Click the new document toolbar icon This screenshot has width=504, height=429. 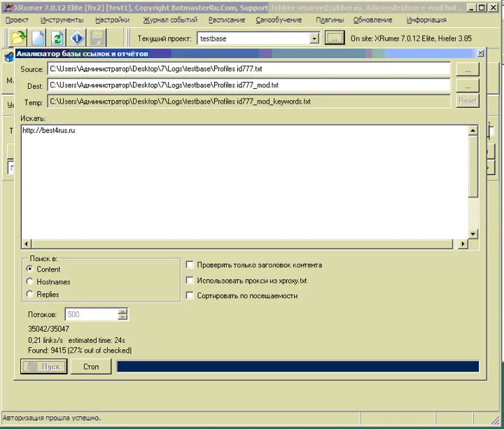click(x=38, y=38)
